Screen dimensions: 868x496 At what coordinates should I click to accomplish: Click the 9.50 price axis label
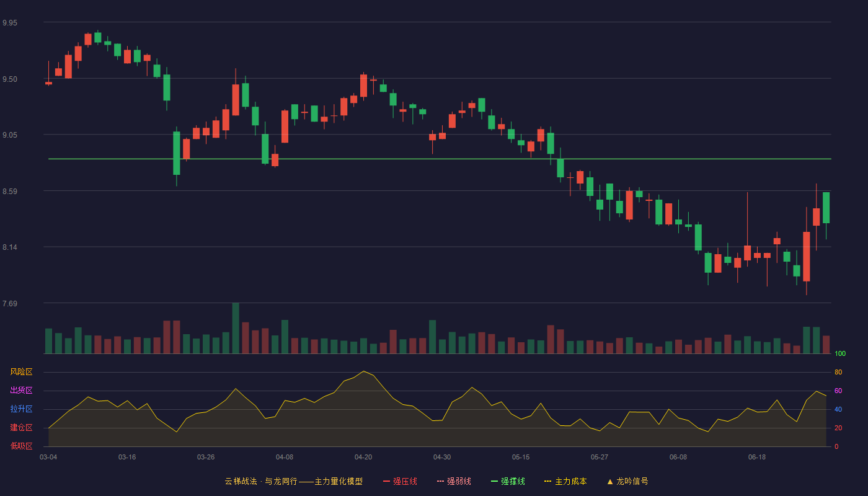point(10,79)
